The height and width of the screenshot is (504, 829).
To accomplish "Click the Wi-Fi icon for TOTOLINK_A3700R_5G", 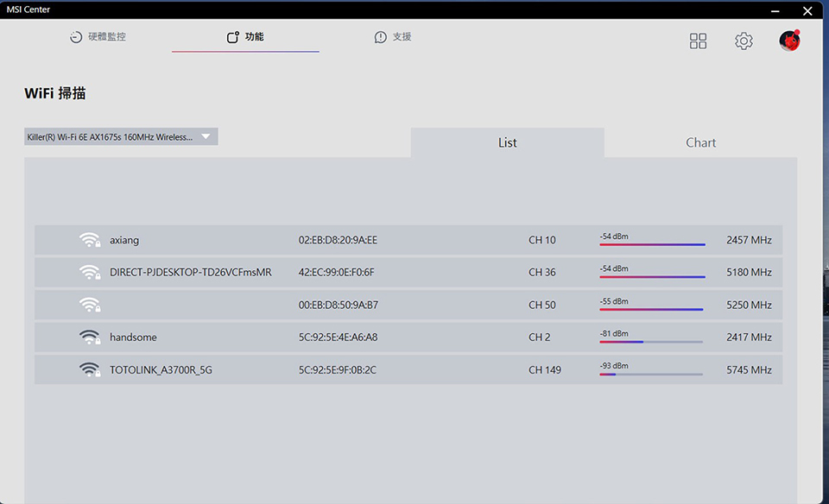I will [90, 370].
